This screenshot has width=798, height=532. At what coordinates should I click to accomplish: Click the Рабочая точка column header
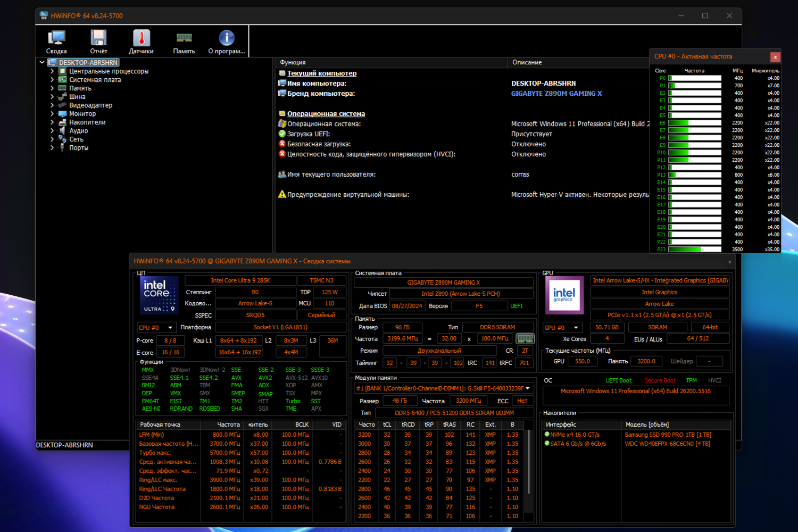click(x=168, y=425)
